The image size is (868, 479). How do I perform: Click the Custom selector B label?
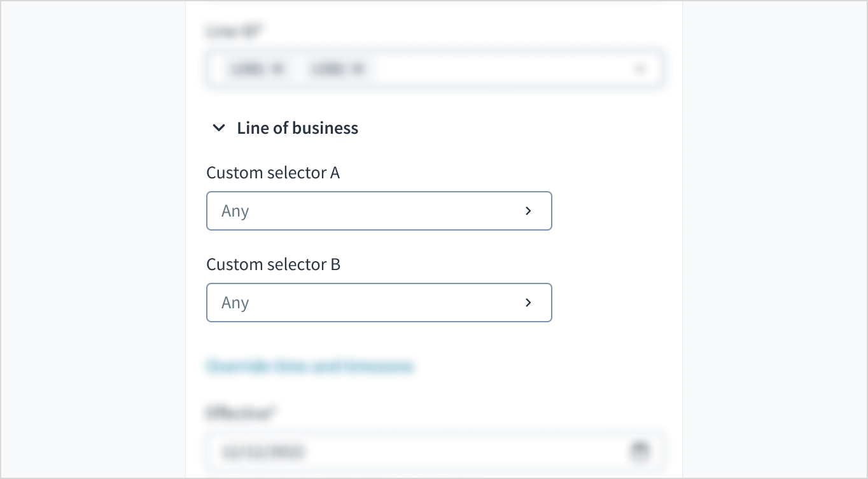pyautogui.click(x=274, y=264)
